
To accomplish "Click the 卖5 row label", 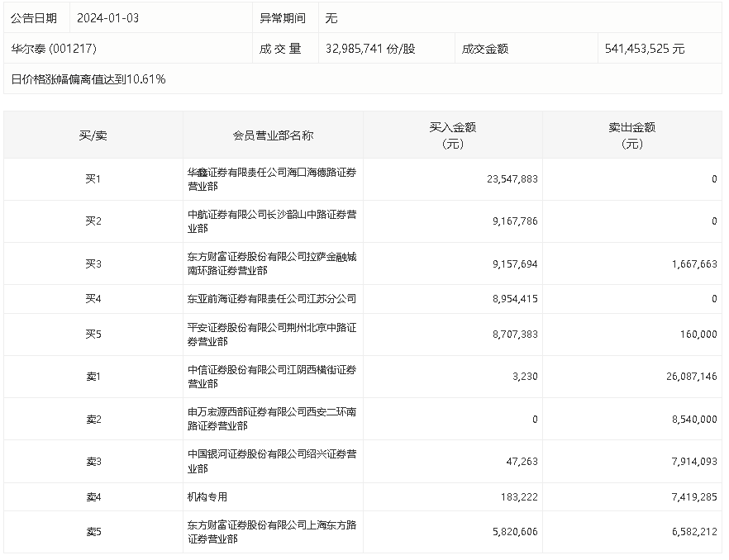I will pos(93,532).
